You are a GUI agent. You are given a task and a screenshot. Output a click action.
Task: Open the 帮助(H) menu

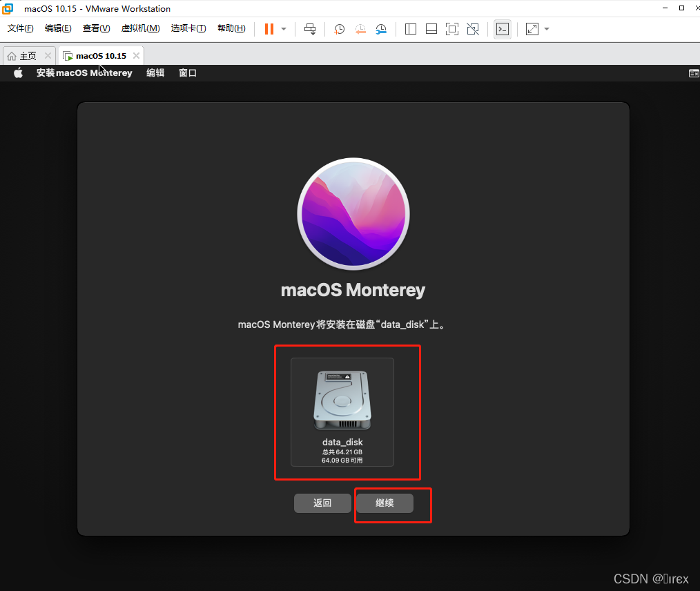(x=231, y=28)
